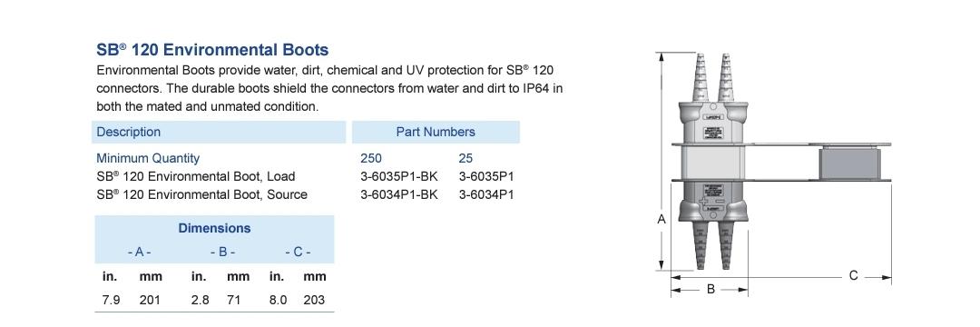This screenshot has width=980, height=327.
Task: Click the C dimension arrow label in the diagram
Action: 853,276
